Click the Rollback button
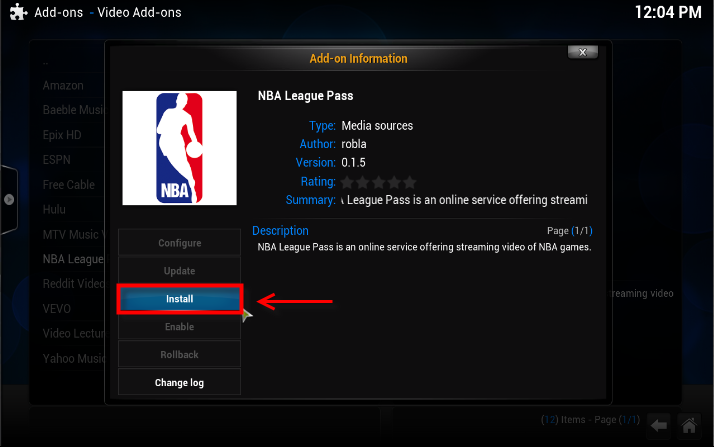Screen dimensions: 714x447 tap(179, 355)
